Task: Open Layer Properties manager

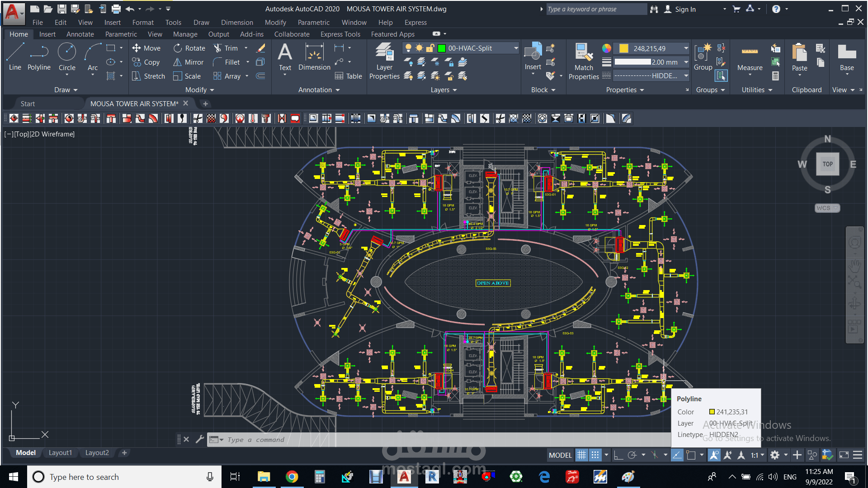Action: tap(384, 61)
